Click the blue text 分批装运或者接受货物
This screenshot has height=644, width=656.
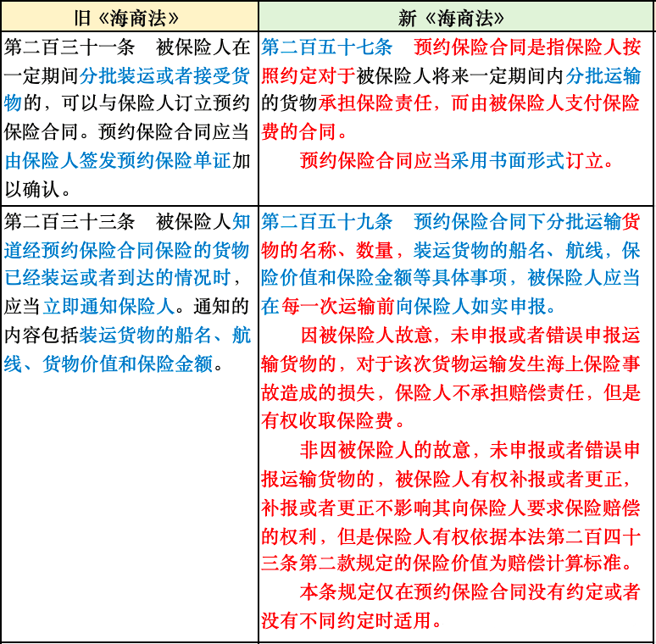[x=165, y=76]
